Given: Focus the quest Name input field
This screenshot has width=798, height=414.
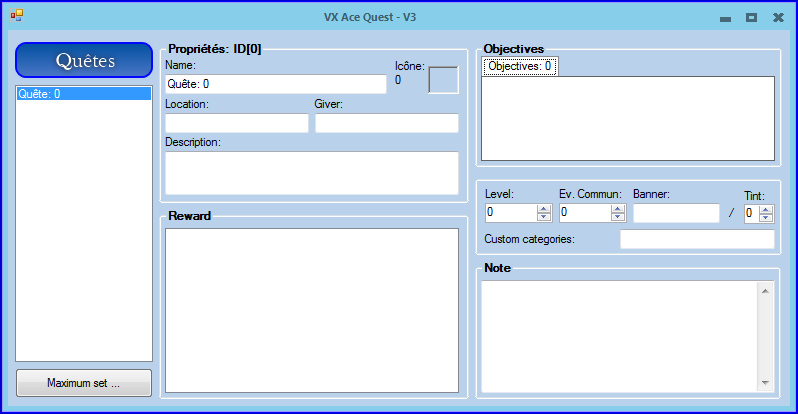Looking at the screenshot, I should 275,84.
